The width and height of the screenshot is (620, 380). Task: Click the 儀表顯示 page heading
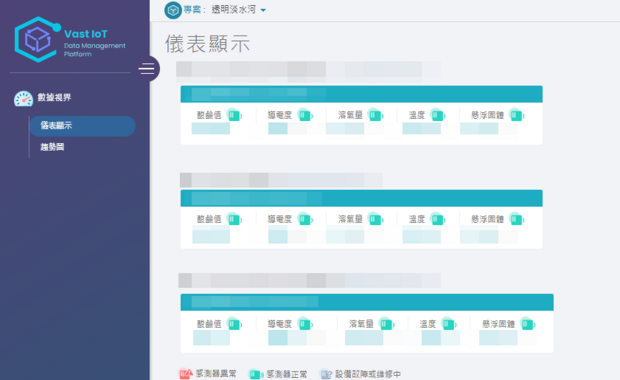(x=208, y=43)
